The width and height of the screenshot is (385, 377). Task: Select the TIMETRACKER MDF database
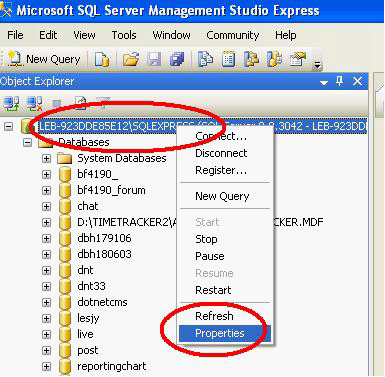coord(200,222)
